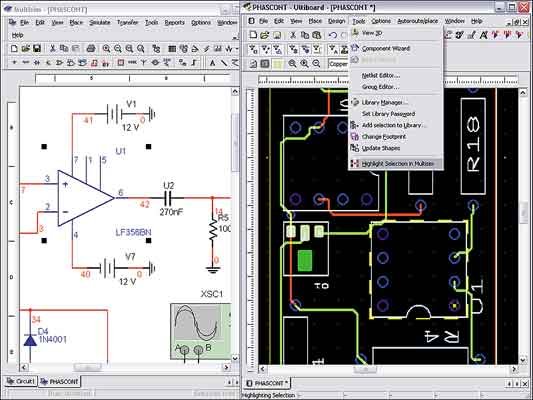
Task: Click New file icon in Multisim toolbar
Action: [x=14, y=48]
